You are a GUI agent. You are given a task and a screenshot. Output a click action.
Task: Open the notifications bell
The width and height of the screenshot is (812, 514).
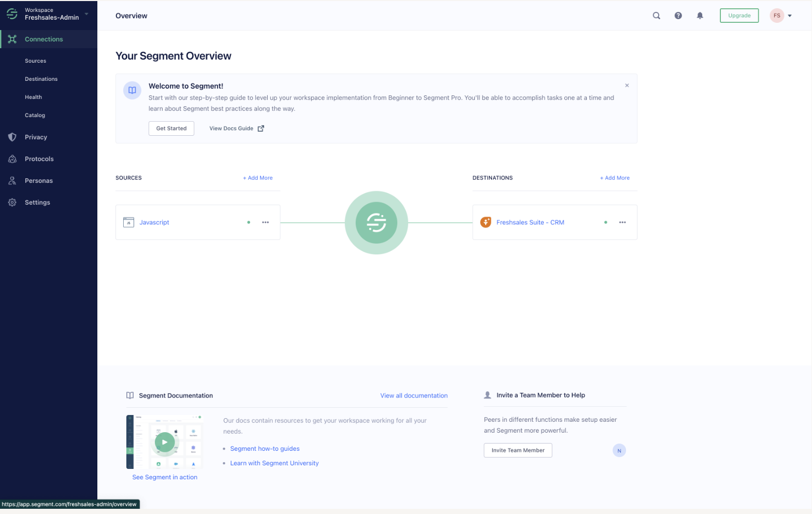point(700,16)
